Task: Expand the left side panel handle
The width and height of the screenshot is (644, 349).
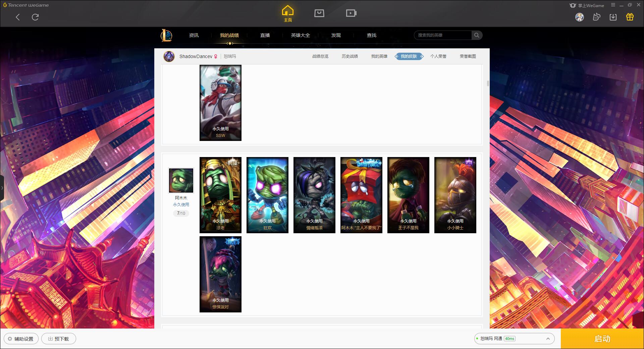Action: click(x=2, y=188)
